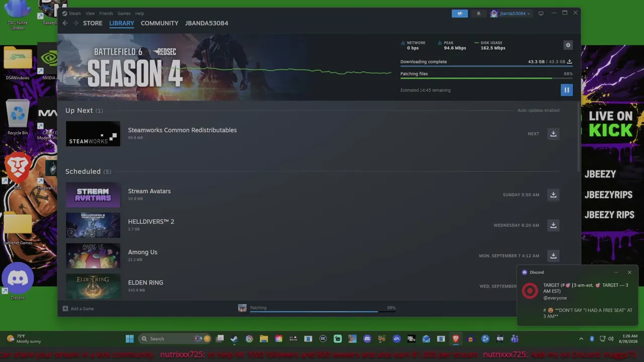Open Steam announcements megaphone button
The width and height of the screenshot is (644, 362).
click(x=459, y=14)
